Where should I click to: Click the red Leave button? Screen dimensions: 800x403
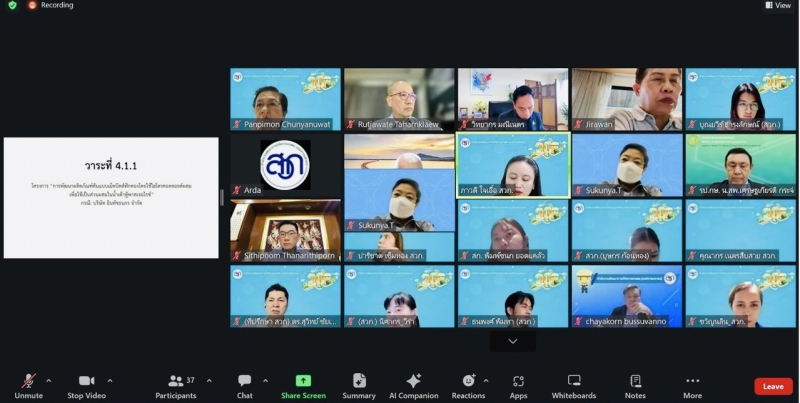tap(773, 386)
